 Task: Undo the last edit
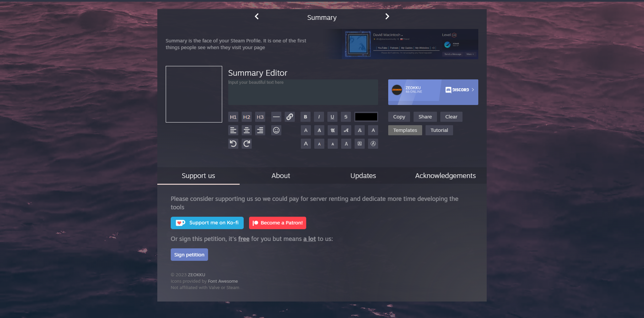(233, 144)
